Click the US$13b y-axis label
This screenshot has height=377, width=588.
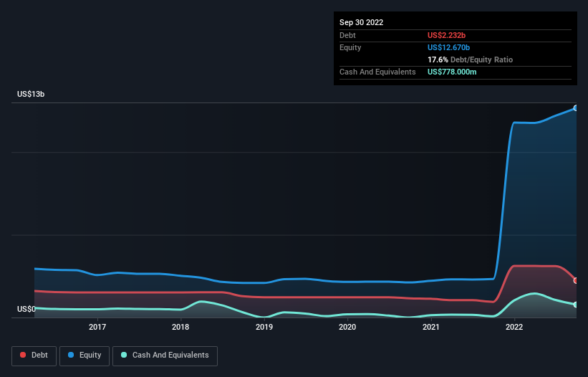[x=31, y=94]
